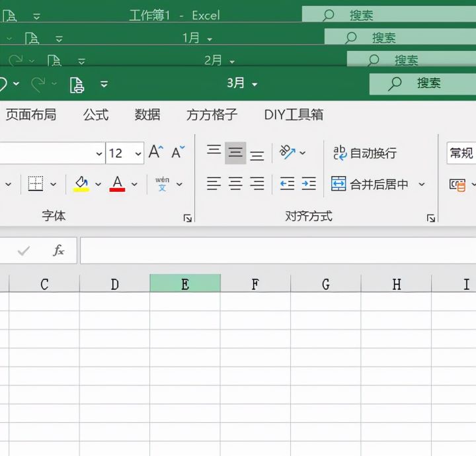Open the 对齐方式 alignment dialog launcher
The image size is (476, 456).
[x=431, y=218]
